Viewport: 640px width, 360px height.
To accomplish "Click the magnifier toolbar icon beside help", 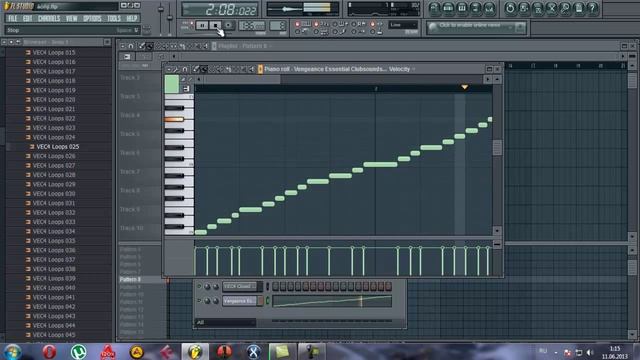I will [566, 8].
